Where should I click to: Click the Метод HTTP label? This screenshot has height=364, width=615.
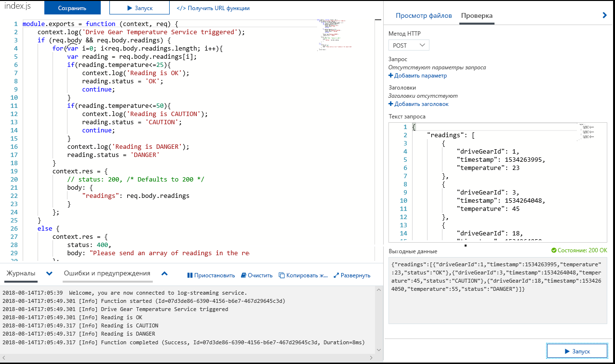[x=404, y=34]
